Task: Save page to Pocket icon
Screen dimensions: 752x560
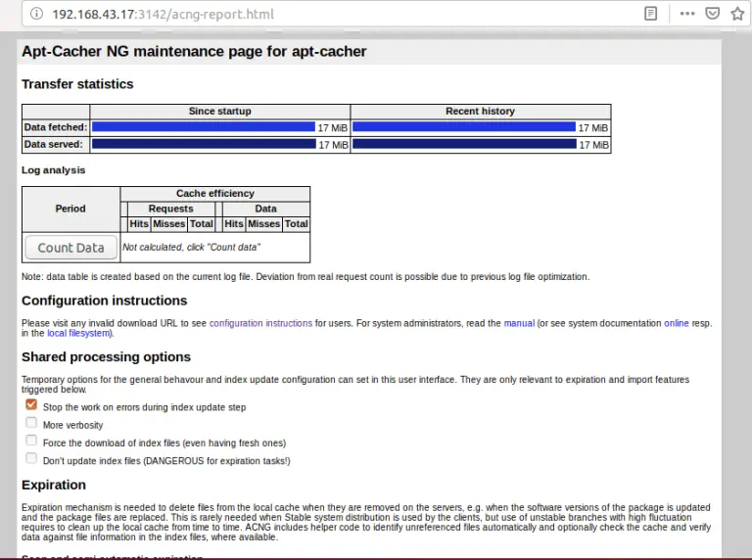Action: pyautogui.click(x=713, y=14)
